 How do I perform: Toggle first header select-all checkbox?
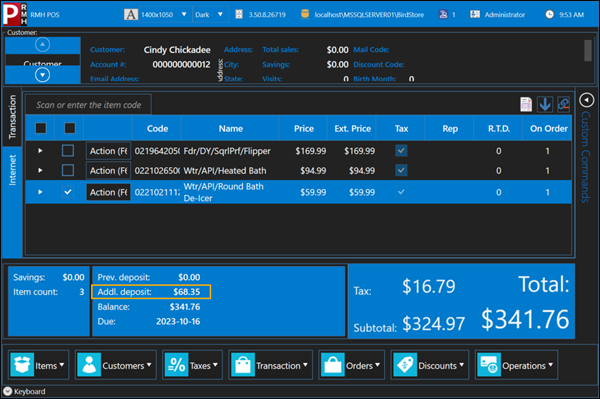click(41, 128)
